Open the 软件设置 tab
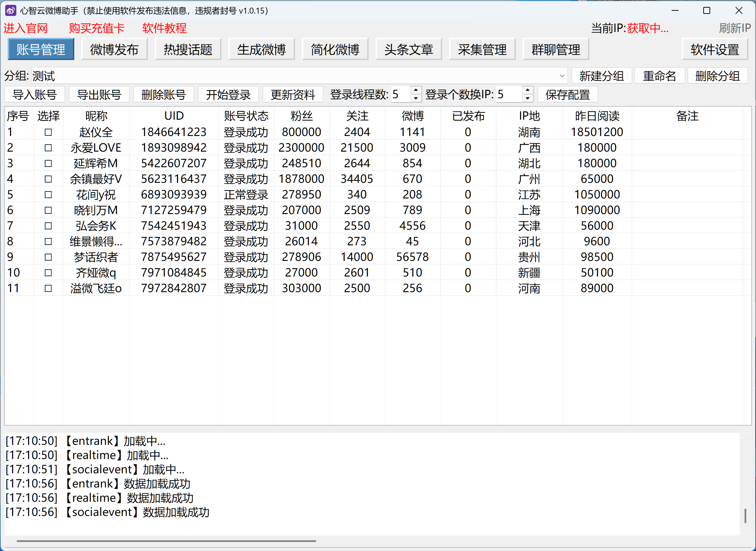Screen dimensions: 756x551 tap(715, 50)
